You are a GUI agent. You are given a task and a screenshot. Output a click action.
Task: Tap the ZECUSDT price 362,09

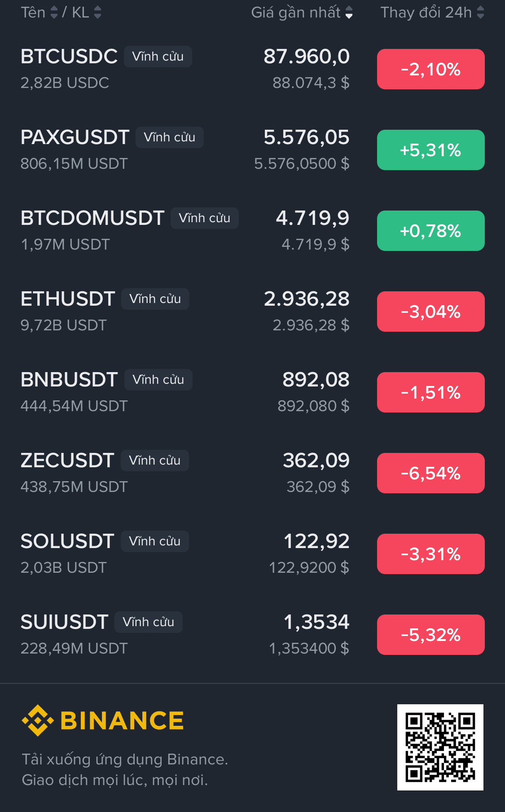[316, 461]
